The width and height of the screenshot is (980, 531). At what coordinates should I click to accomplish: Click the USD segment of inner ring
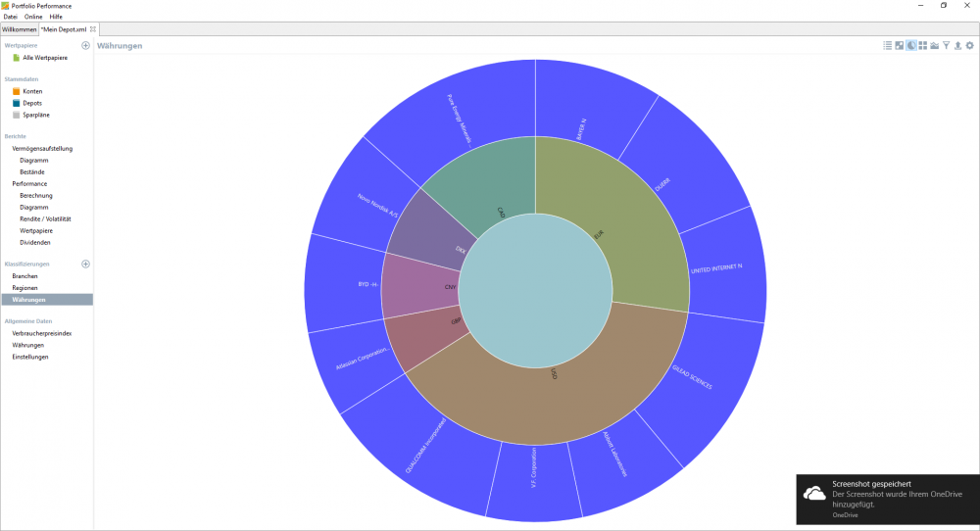[550, 403]
